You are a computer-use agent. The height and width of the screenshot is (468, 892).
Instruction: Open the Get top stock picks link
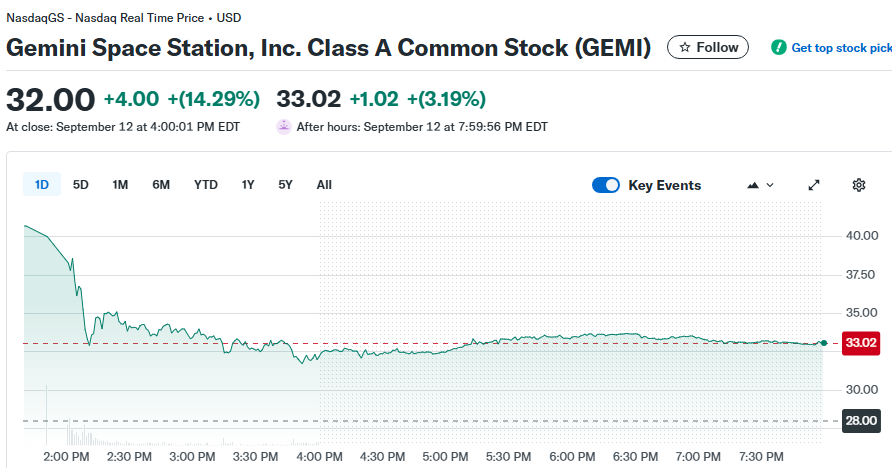[840, 47]
